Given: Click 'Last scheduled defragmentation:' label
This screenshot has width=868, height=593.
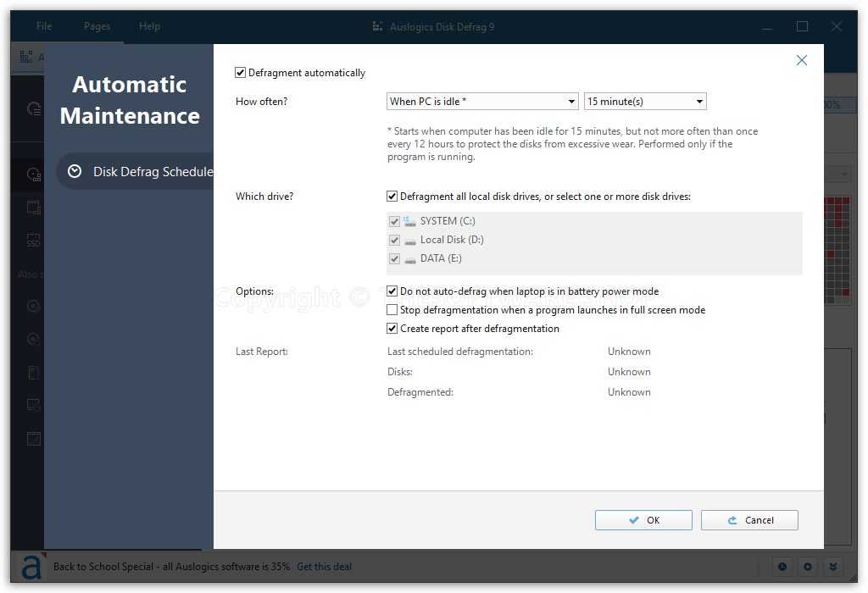Looking at the screenshot, I should 460,352.
